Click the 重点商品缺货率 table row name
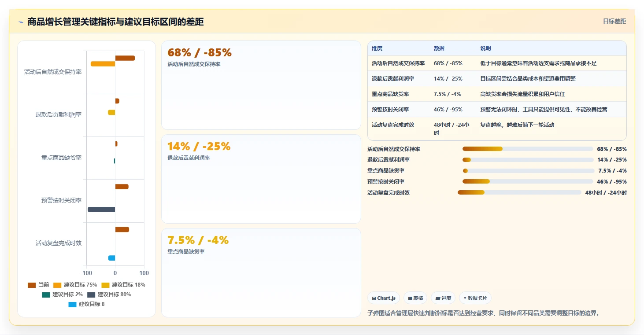Image resolution: width=644 pixels, height=335 pixels. click(x=390, y=94)
